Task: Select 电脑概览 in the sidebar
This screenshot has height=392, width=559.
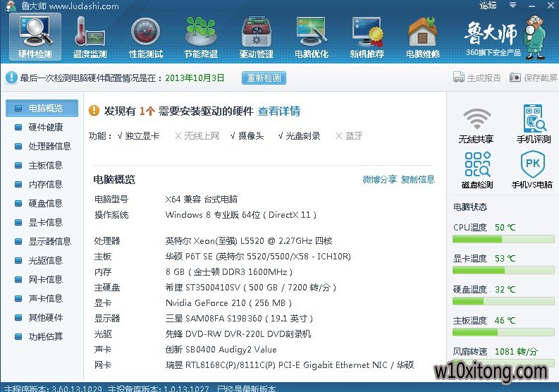Action: point(42,108)
